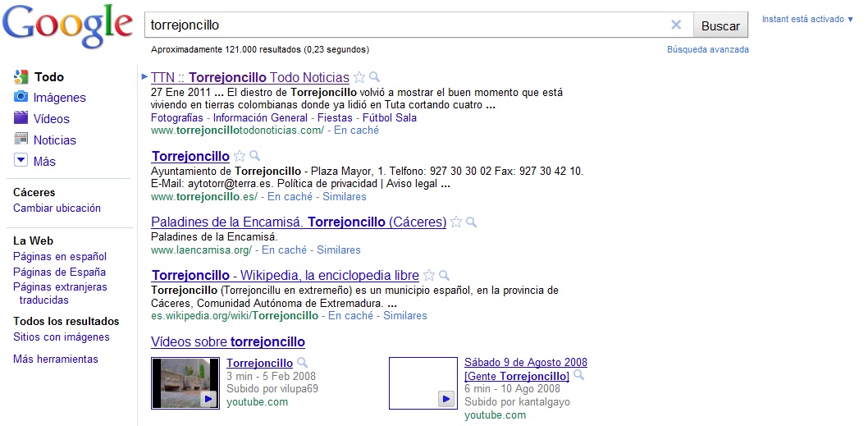Switch to Noticias search type
Screen dimensions: 868x426
click(55, 140)
